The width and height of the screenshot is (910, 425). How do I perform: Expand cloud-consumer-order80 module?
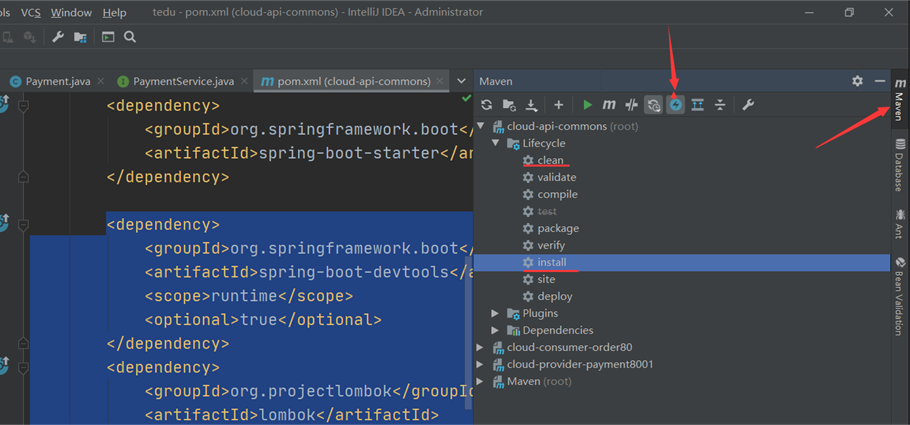tap(481, 347)
